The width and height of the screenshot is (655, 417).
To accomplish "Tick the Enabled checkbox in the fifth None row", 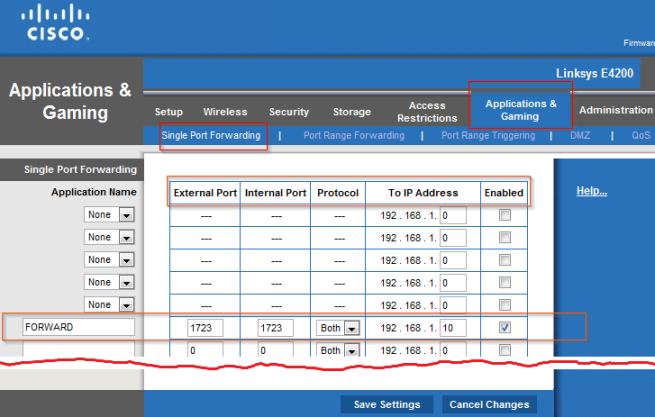I will pos(505,305).
